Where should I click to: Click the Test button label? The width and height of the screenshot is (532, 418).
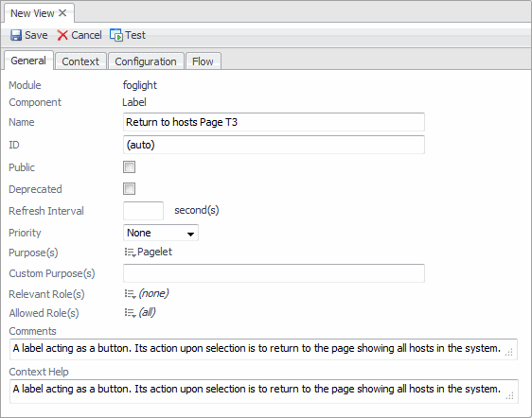coord(135,35)
